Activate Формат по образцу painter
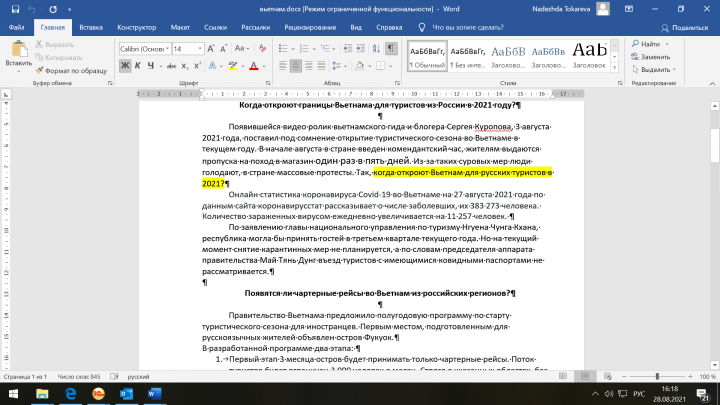Viewport: 720px width, 405px height. pyautogui.click(x=71, y=70)
